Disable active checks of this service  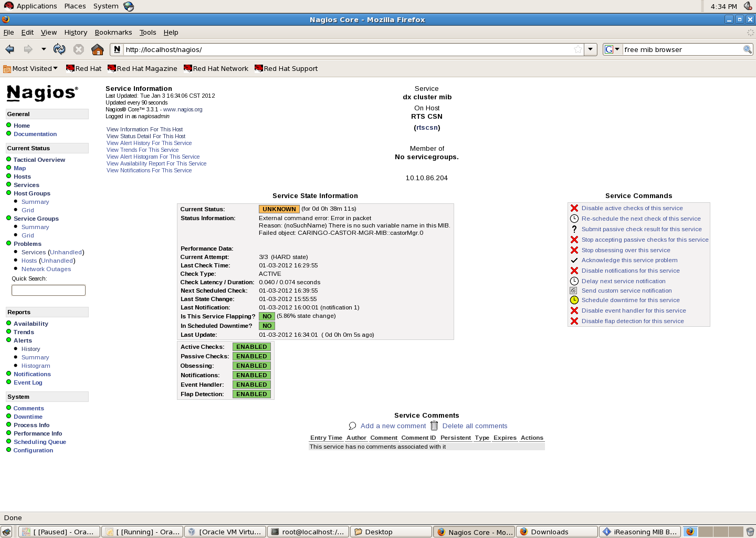632,208
